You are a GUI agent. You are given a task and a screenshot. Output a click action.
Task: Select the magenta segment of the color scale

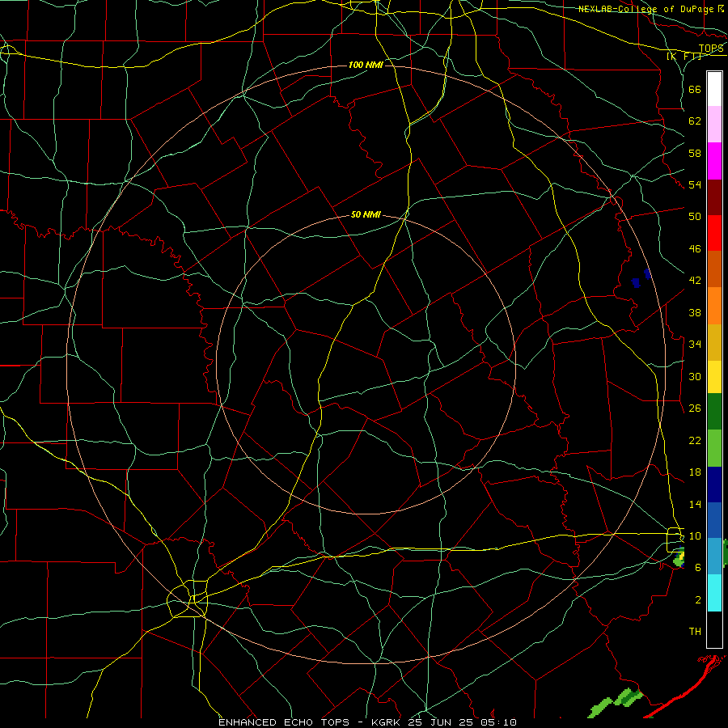point(714,161)
